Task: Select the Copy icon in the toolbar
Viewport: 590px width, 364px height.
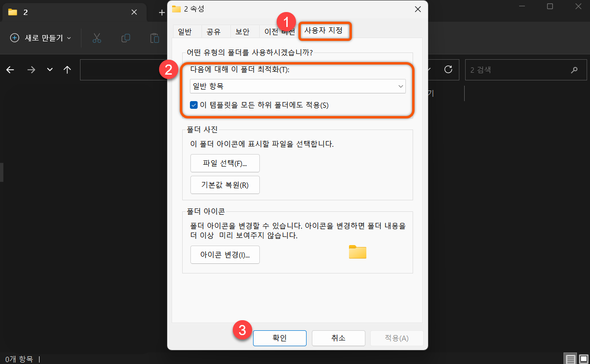Action: coord(125,38)
